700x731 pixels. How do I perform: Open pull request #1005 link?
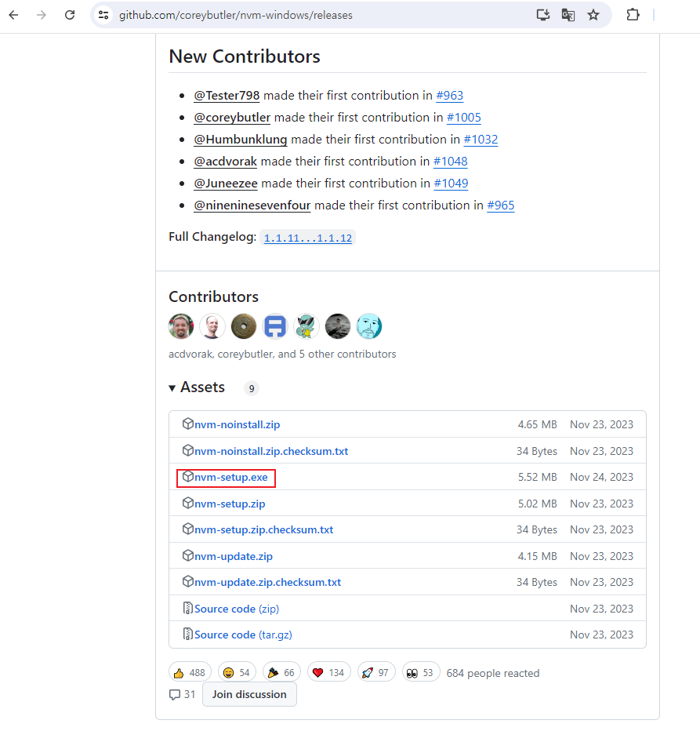coord(464,118)
